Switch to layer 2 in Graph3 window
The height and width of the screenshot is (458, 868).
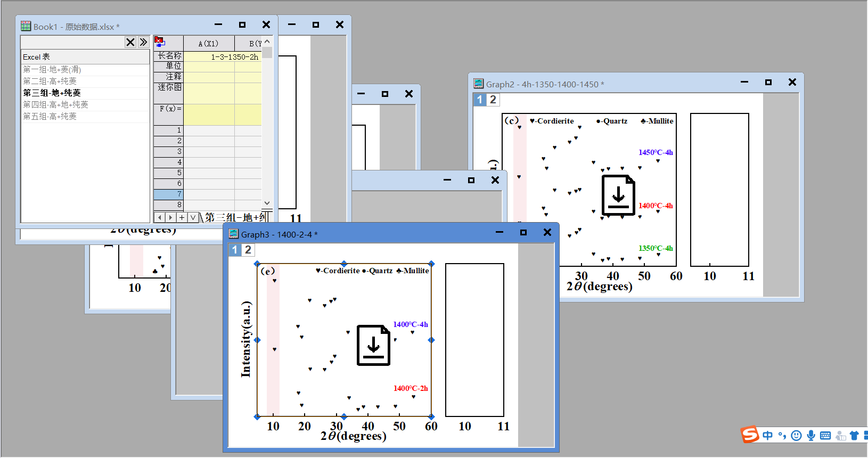coord(248,250)
